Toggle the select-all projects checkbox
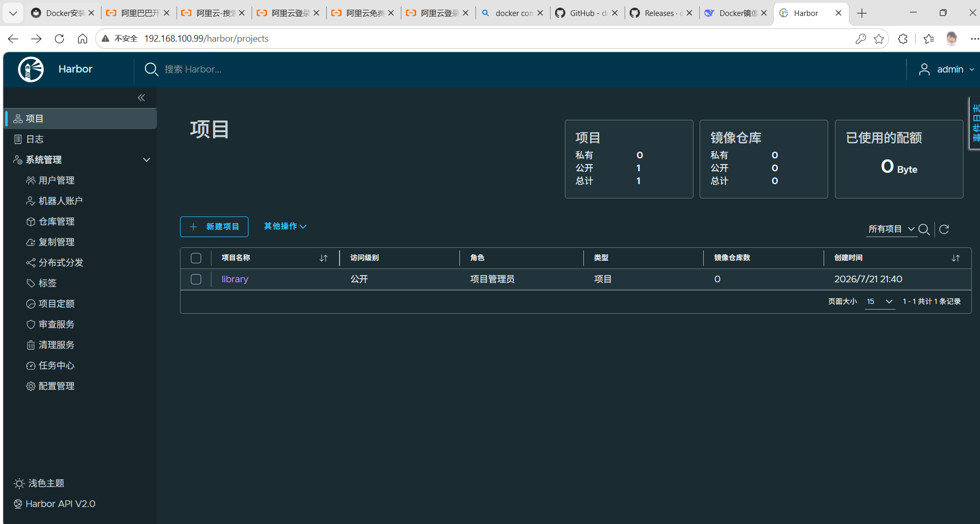The height and width of the screenshot is (524, 980). coord(196,258)
